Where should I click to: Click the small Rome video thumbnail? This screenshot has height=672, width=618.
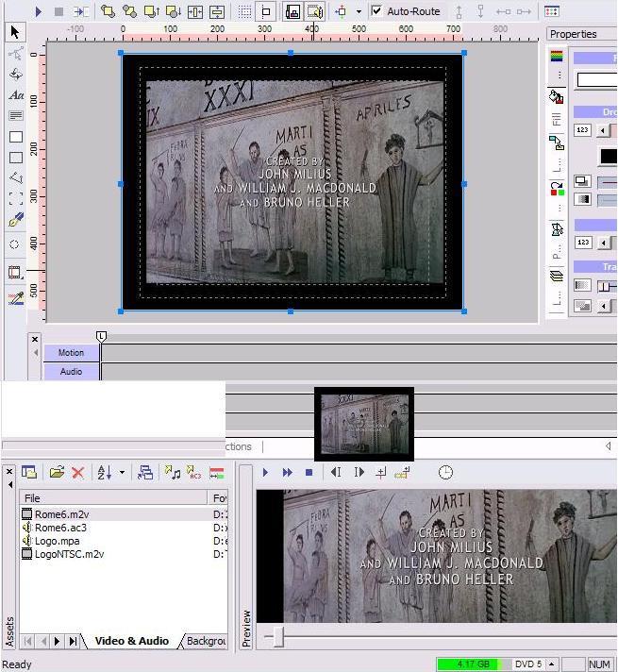364,424
